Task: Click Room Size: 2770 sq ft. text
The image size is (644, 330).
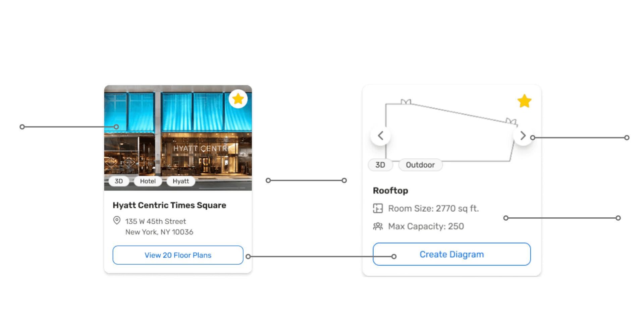Action: [x=433, y=208]
